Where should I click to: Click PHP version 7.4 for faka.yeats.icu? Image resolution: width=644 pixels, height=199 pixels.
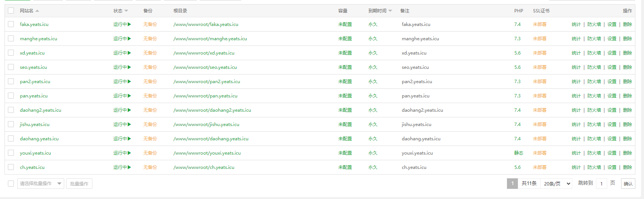[x=517, y=24]
